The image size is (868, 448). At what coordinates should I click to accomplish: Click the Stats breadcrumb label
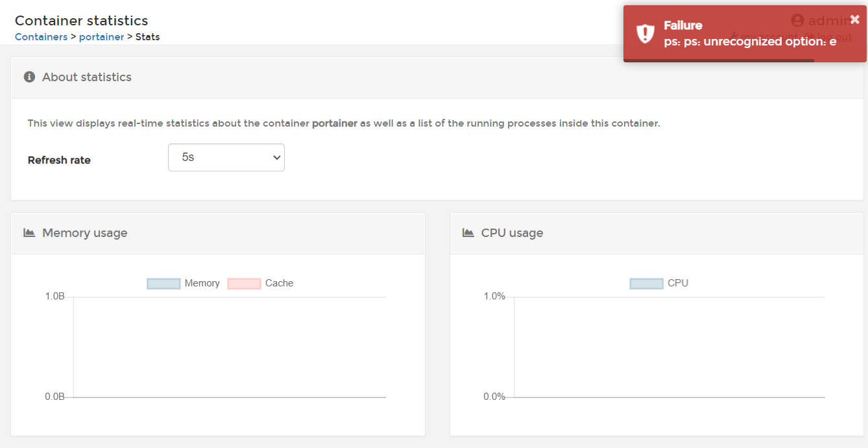[147, 36]
